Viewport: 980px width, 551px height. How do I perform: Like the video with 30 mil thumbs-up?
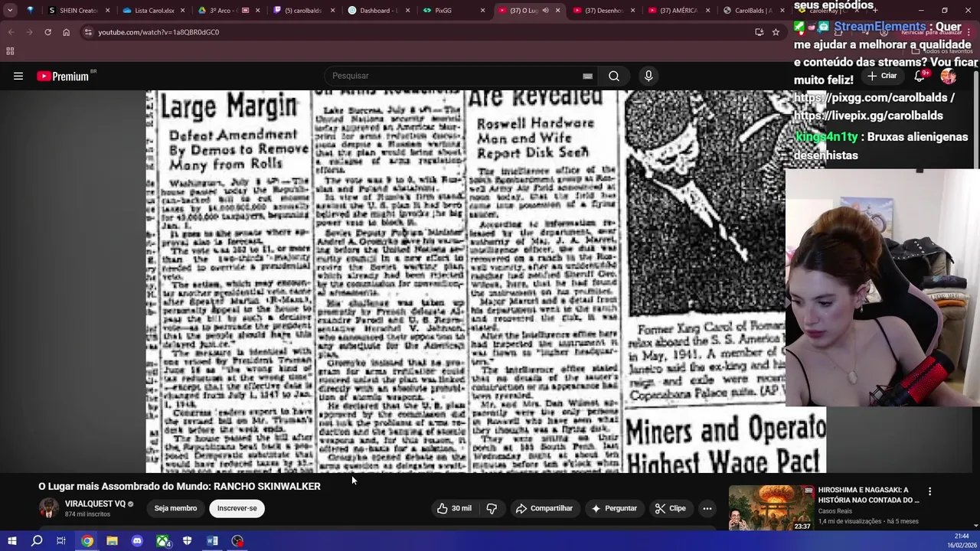(x=455, y=508)
